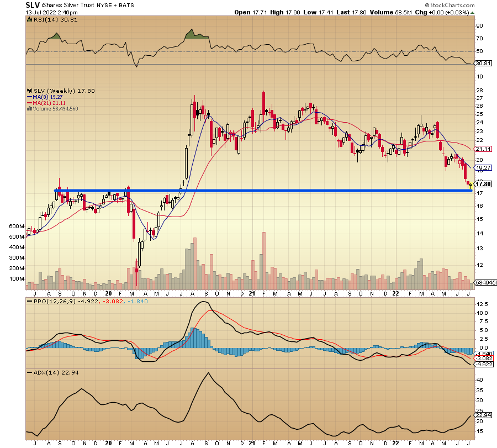Screen dimensions: 497x448
Task: Click the 90 level on RSI axis
Action: tap(479, 26)
